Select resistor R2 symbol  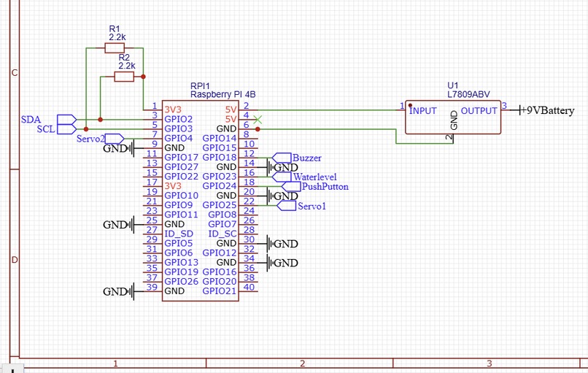pos(124,77)
